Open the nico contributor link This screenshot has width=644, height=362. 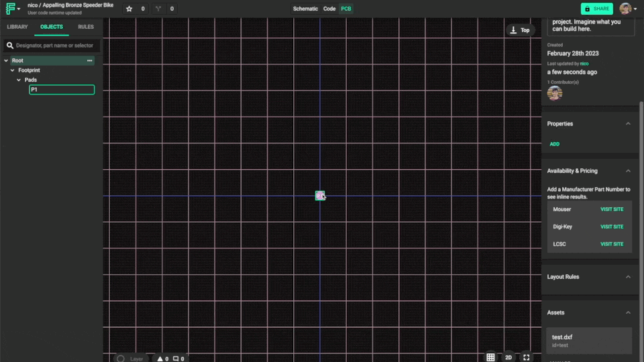584,64
